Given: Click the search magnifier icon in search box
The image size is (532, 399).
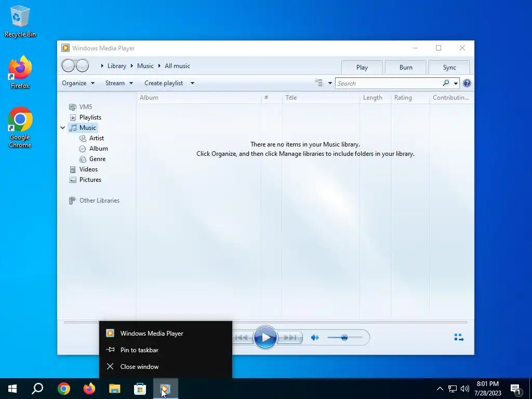Looking at the screenshot, I should [446, 83].
